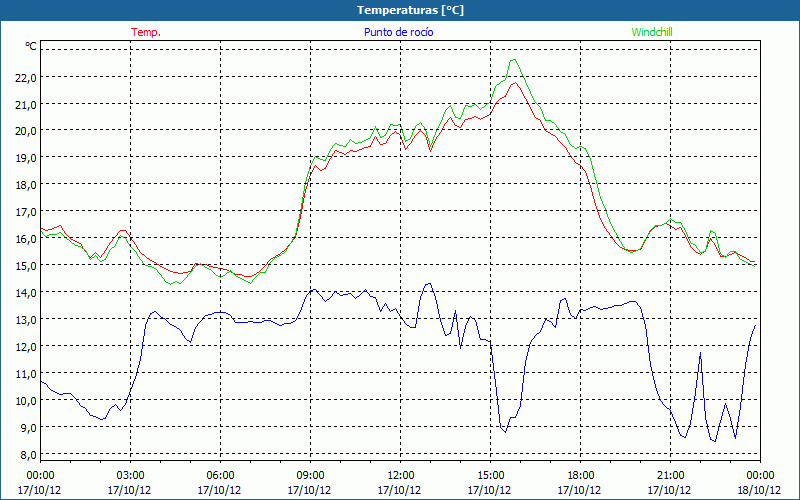The image size is (800, 500).
Task: Select the blue "Punto de rocío" legend label
Action: click(398, 32)
